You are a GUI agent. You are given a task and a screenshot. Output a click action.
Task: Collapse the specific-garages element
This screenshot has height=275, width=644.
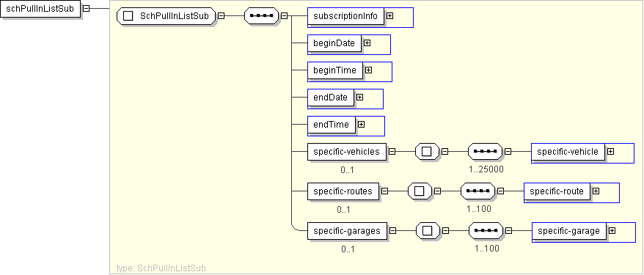[392, 231]
